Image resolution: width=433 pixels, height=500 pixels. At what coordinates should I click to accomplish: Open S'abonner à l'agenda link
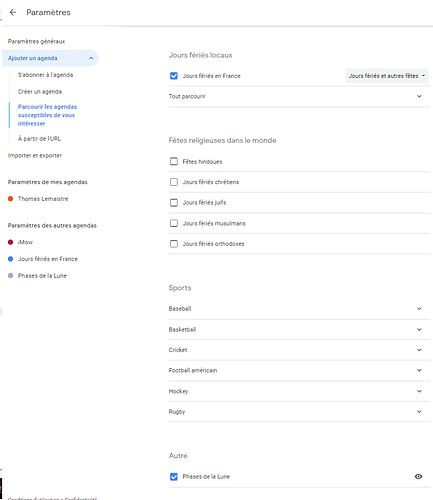pyautogui.click(x=46, y=75)
